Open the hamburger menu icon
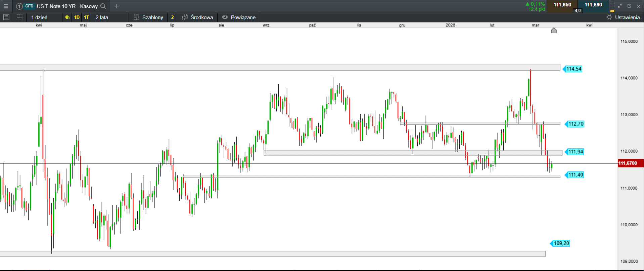The image size is (644, 271). coord(6,6)
